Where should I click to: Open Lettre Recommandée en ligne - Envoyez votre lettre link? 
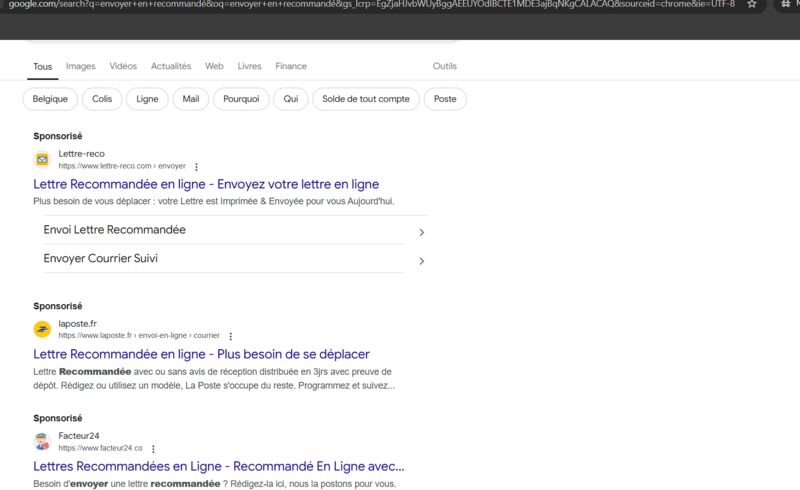[x=206, y=184]
